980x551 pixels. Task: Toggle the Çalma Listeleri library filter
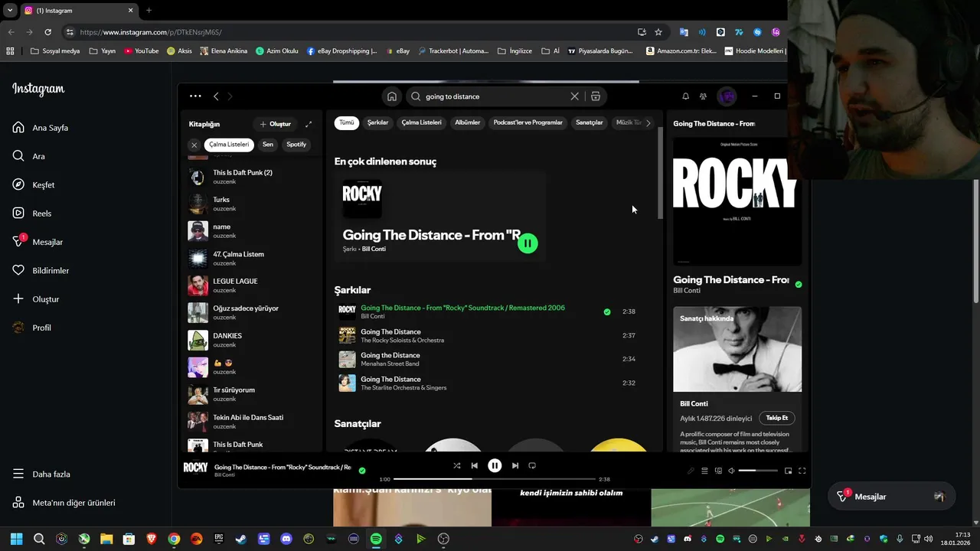[x=229, y=145]
